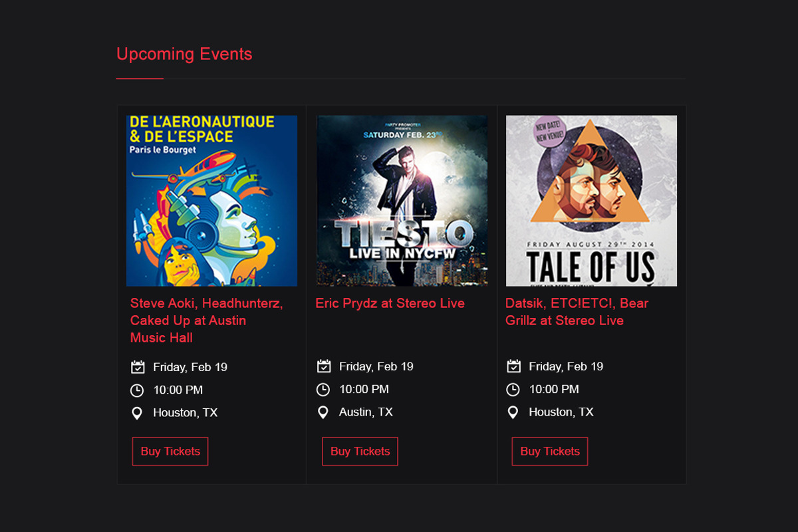Click the calendar icon in Datsik card
Screen dimensions: 798x532
pos(513,366)
